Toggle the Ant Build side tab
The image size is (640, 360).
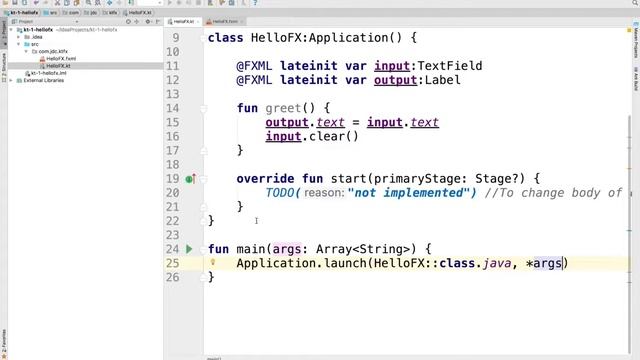[636, 78]
